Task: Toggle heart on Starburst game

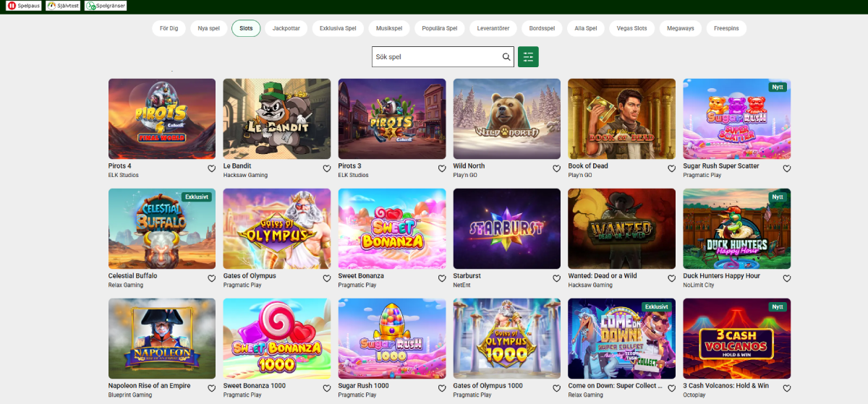Action: pyautogui.click(x=556, y=278)
